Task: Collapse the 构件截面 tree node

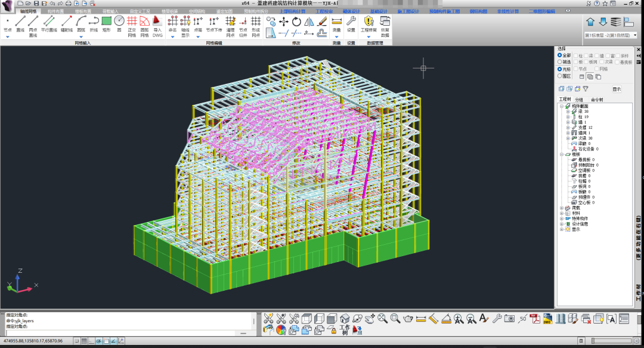Action: click(x=562, y=106)
